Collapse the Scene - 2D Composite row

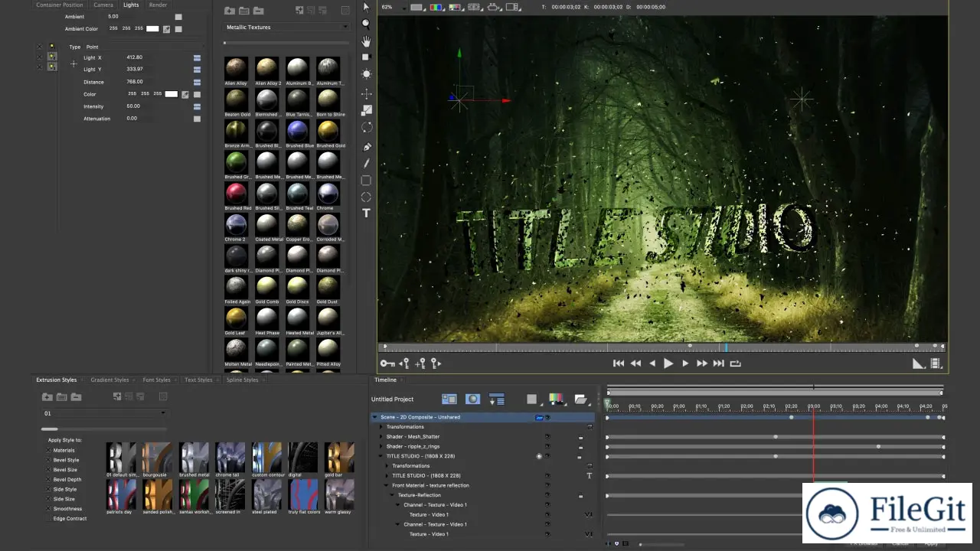[x=374, y=417]
